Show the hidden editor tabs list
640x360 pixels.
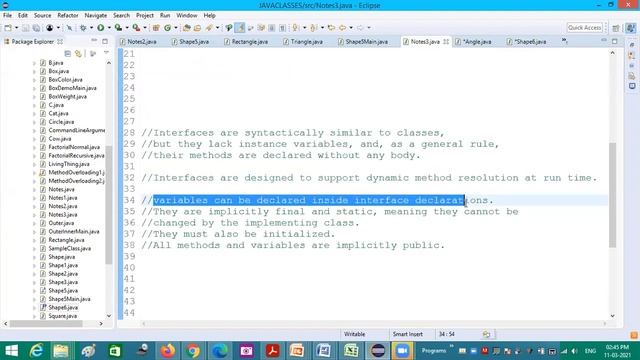coord(564,41)
